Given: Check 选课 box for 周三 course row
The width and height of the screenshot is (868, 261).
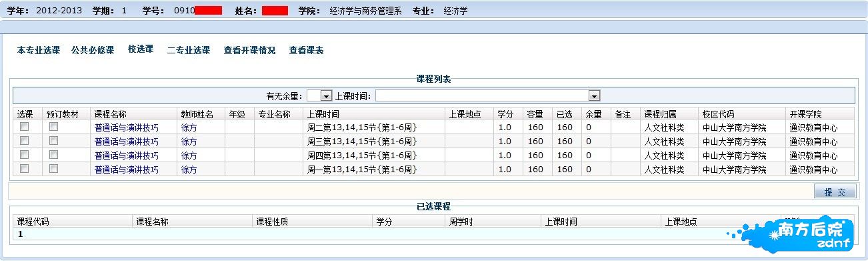Looking at the screenshot, I should pyautogui.click(x=25, y=141).
